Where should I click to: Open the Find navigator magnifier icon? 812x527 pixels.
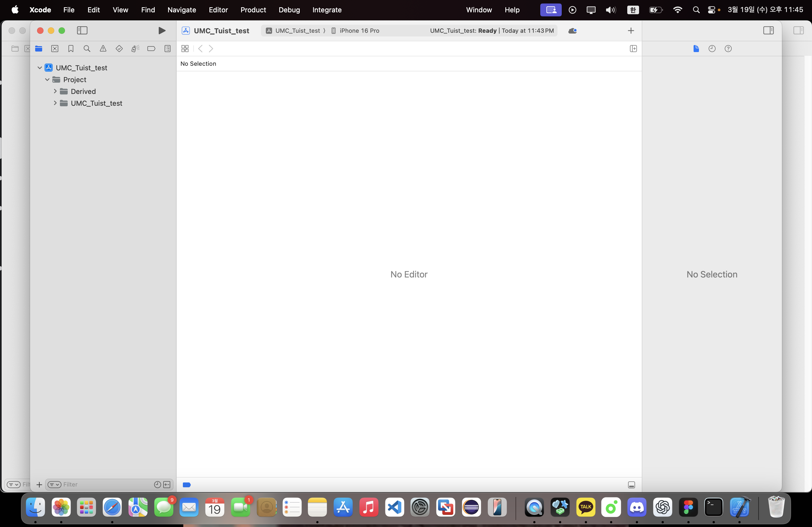click(87, 49)
